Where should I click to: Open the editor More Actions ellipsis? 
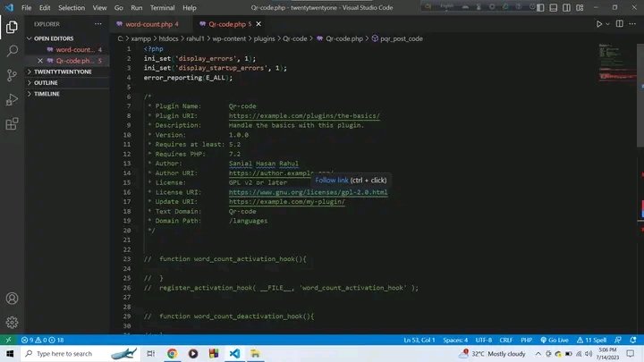click(x=632, y=24)
